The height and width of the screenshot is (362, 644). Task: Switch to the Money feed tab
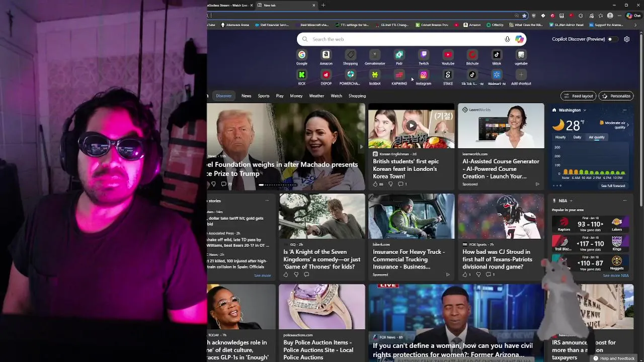[x=296, y=96]
